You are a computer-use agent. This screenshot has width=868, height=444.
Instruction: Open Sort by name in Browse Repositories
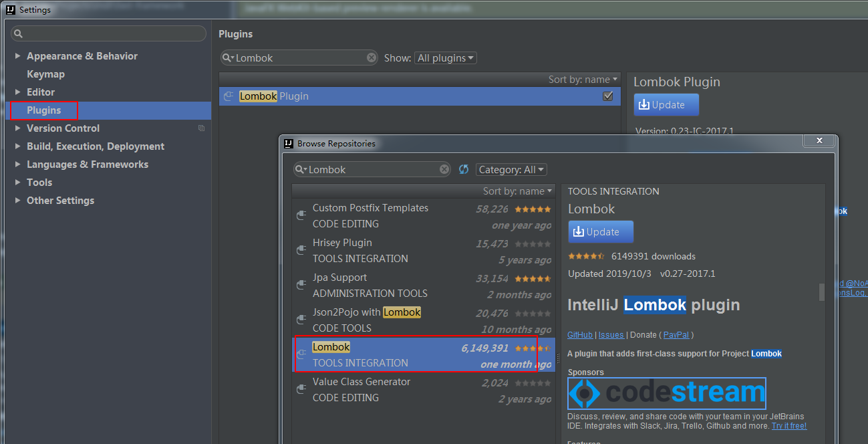click(x=518, y=191)
